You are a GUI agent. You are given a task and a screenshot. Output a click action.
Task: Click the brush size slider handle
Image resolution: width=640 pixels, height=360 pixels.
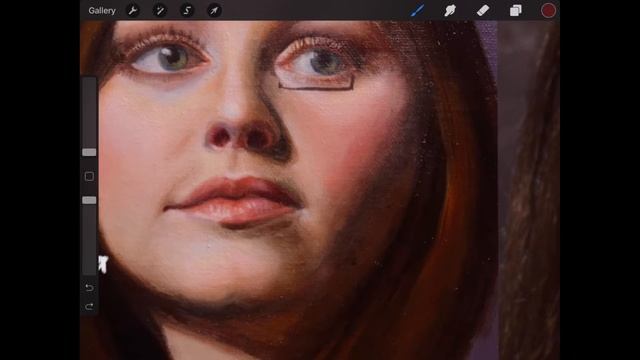(x=89, y=152)
